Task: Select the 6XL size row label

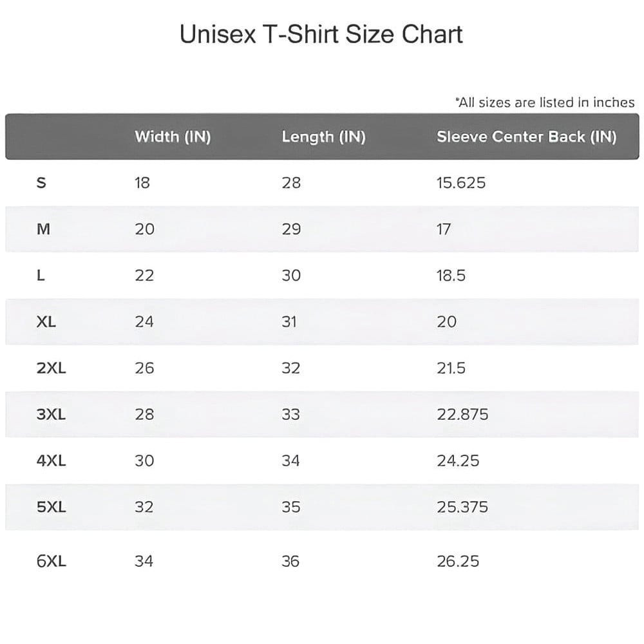Action: [x=52, y=562]
